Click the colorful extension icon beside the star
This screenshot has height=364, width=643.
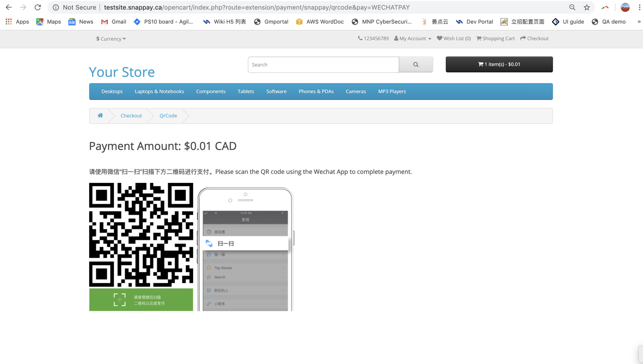[x=605, y=7]
